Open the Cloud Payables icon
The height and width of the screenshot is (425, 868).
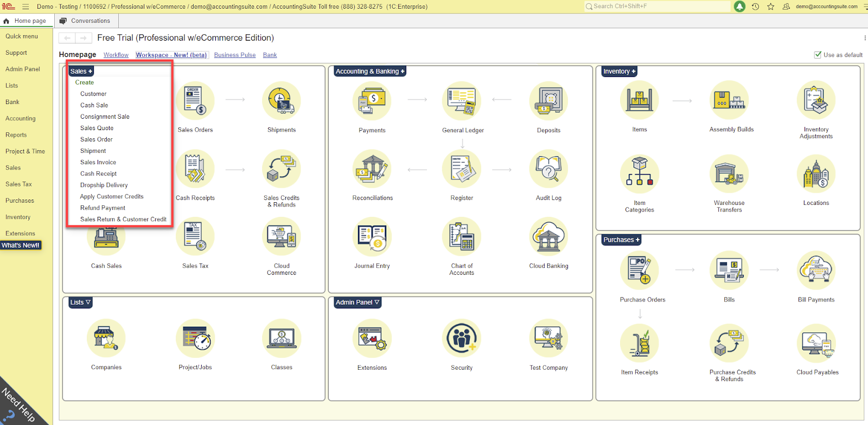pos(816,343)
